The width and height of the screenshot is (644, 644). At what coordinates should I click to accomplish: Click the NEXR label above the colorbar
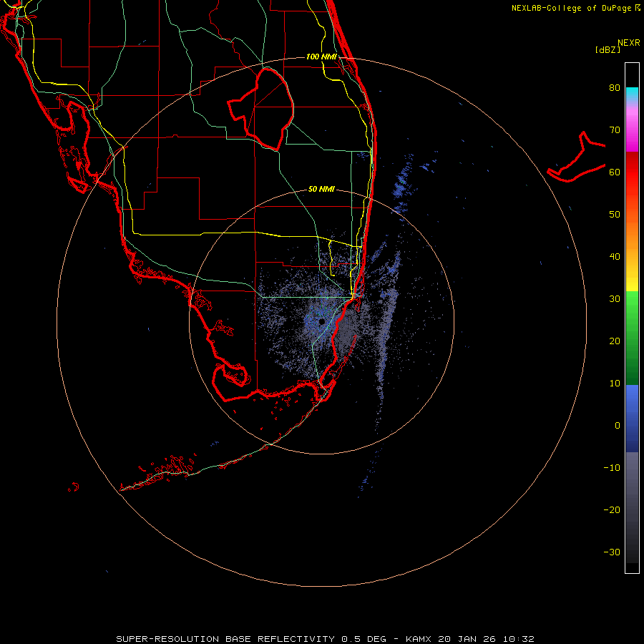click(x=628, y=43)
